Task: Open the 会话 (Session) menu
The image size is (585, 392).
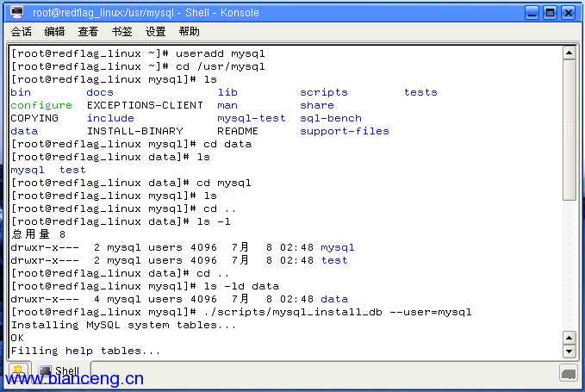Action: 22,32
